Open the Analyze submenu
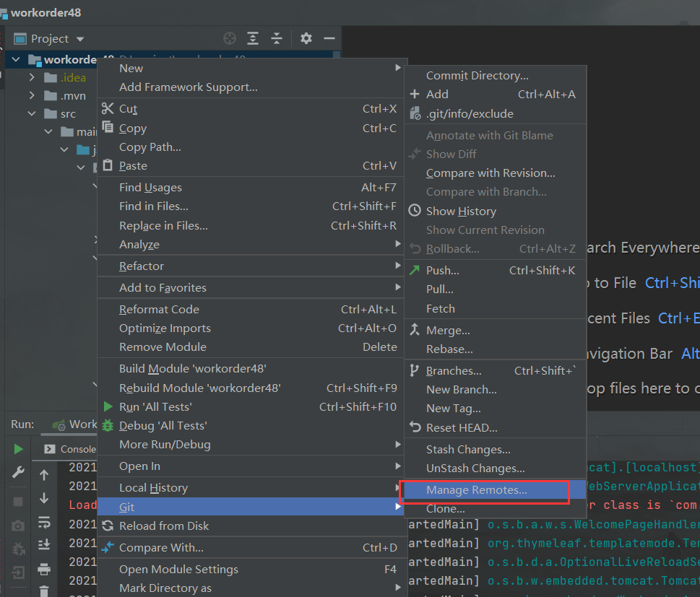 [x=251, y=245]
